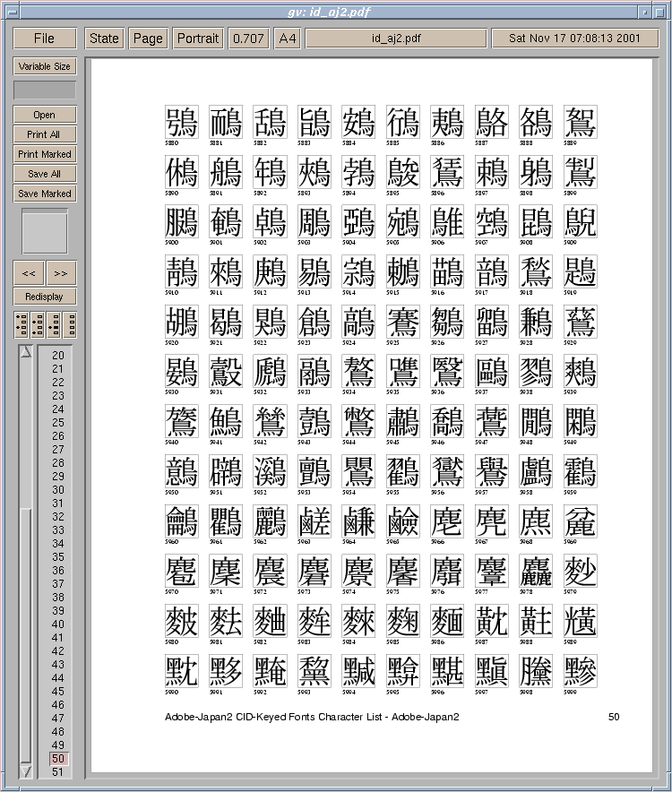This screenshot has height=792, width=672.
Task: Open the Page menu
Action: tap(148, 38)
